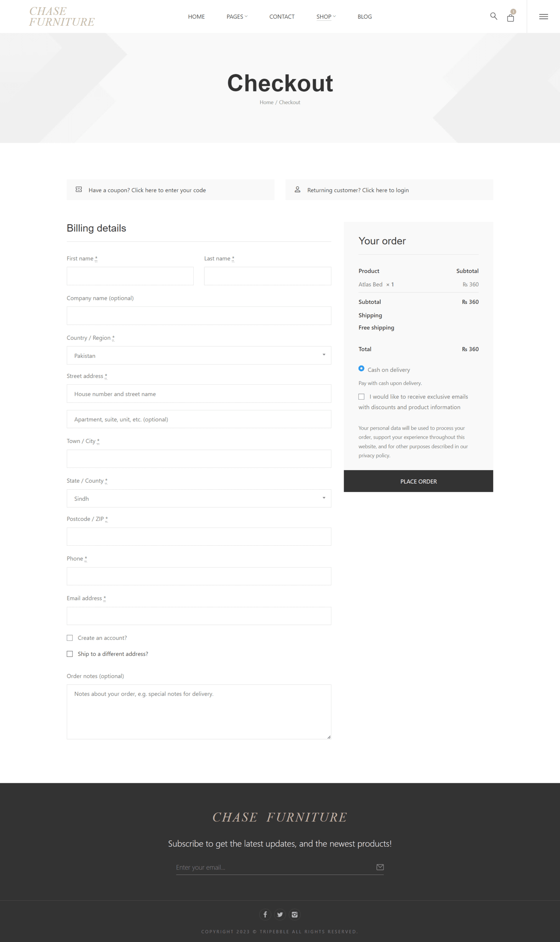560x942 pixels.
Task: Open the Blog menu item
Action: coord(364,16)
